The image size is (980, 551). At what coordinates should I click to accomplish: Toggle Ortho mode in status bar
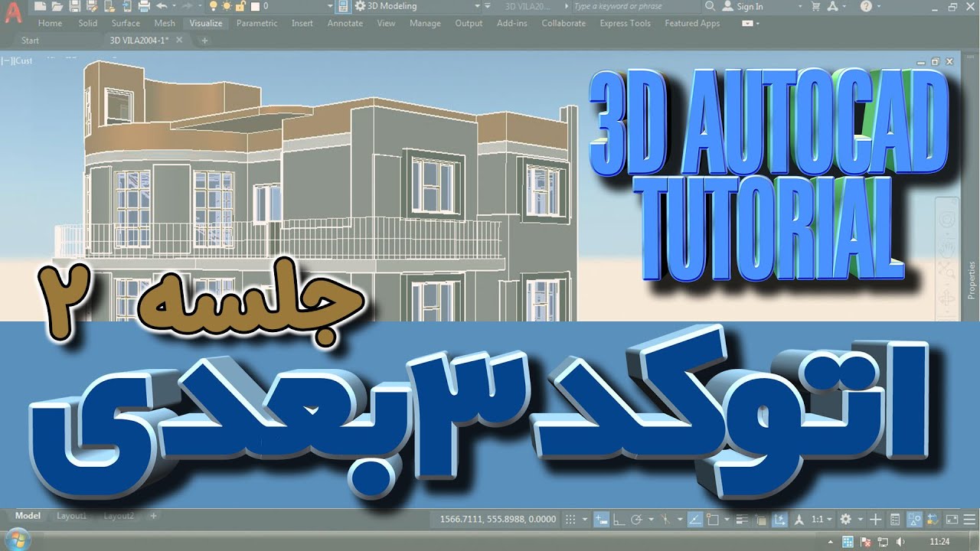[x=619, y=520]
